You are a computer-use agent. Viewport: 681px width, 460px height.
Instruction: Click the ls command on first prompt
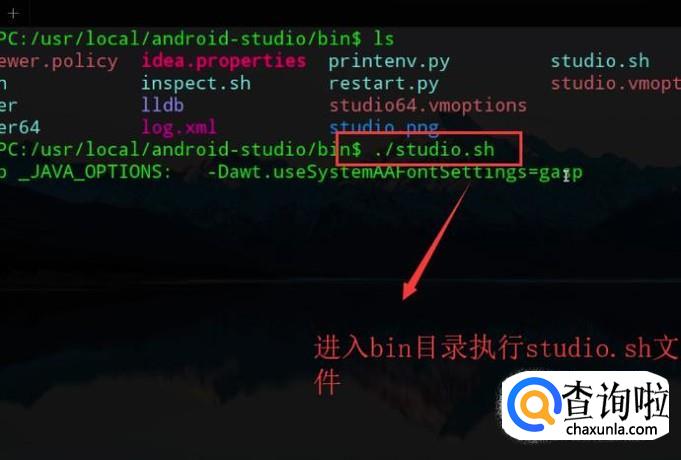pyautogui.click(x=384, y=39)
